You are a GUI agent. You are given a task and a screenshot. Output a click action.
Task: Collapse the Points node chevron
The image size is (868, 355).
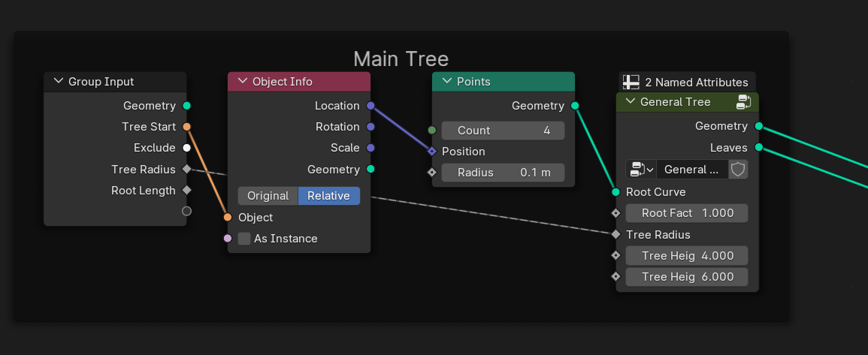click(x=446, y=81)
